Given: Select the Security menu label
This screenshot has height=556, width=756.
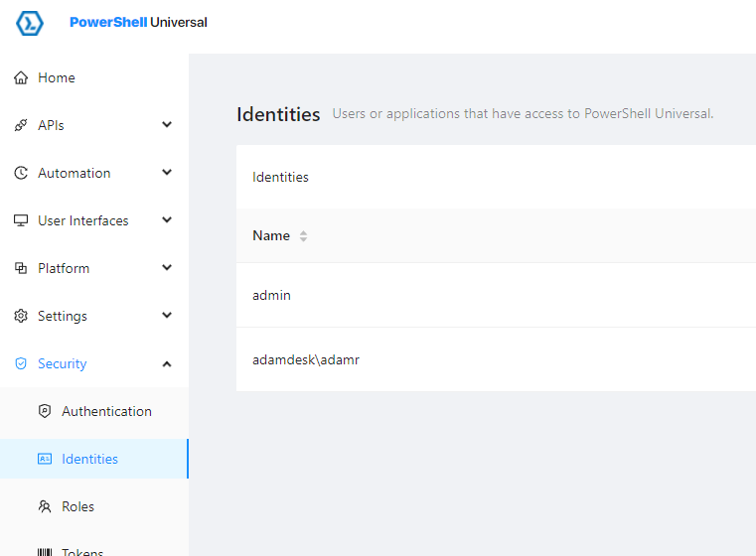Looking at the screenshot, I should [63, 363].
